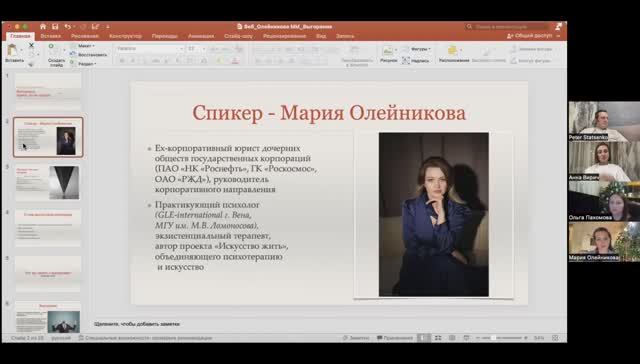
Task: Select slide 3 thumbnail with the dark triangle image
Action: click(x=48, y=182)
